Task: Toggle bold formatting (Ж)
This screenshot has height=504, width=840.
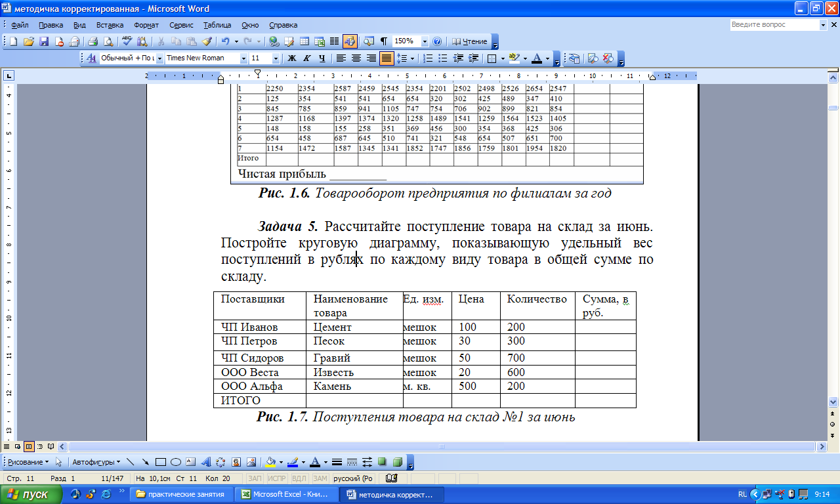Action: (292, 58)
